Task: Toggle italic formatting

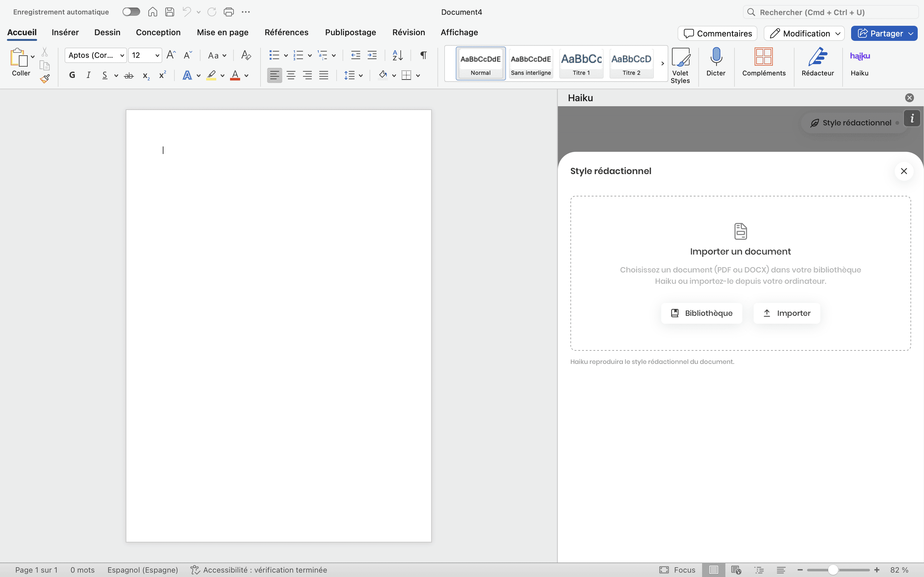Action: click(88, 75)
